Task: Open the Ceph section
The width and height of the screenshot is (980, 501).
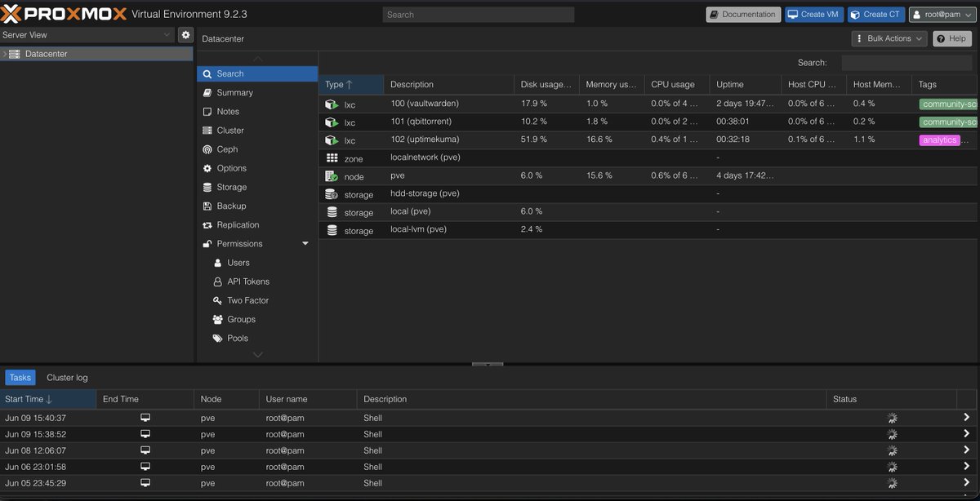Action: coord(257,149)
